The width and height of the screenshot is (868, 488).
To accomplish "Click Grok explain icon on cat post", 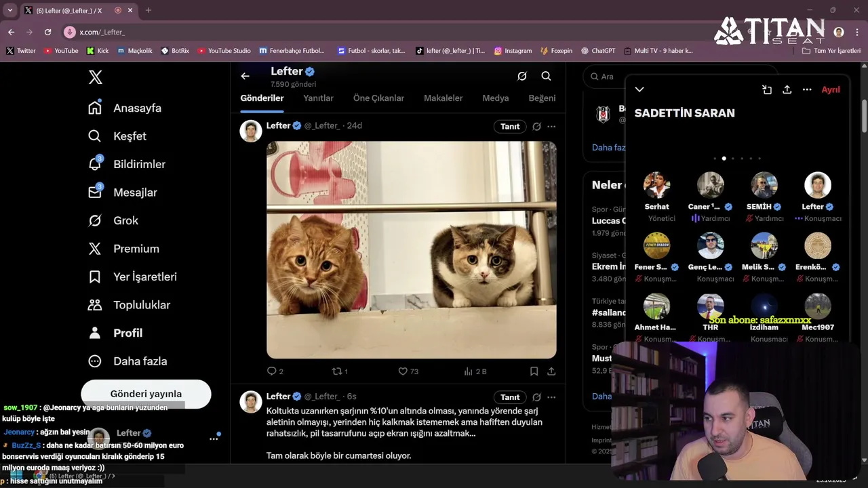I will point(536,127).
